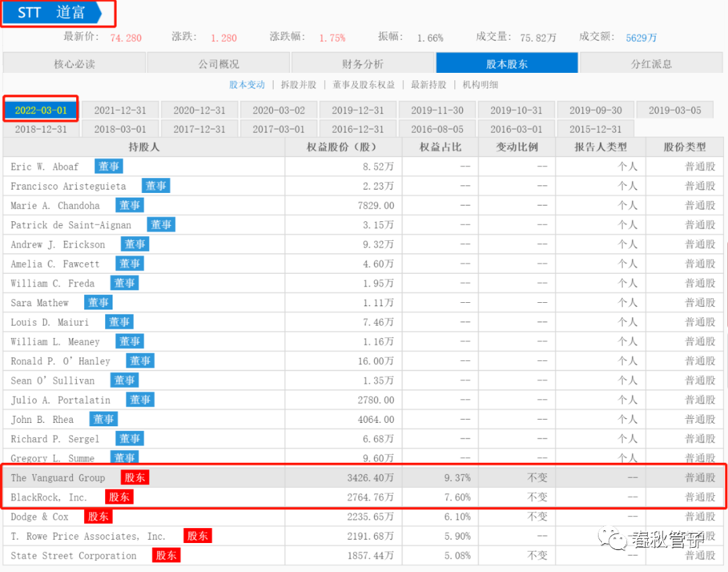Image resolution: width=728 pixels, height=572 pixels.
Task: Click the 股东 badge beside State Street Corporation
Action: [166, 555]
